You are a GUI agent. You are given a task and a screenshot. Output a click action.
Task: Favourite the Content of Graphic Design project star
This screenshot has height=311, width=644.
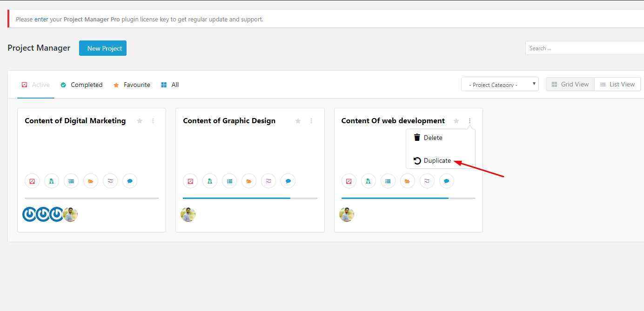[298, 121]
